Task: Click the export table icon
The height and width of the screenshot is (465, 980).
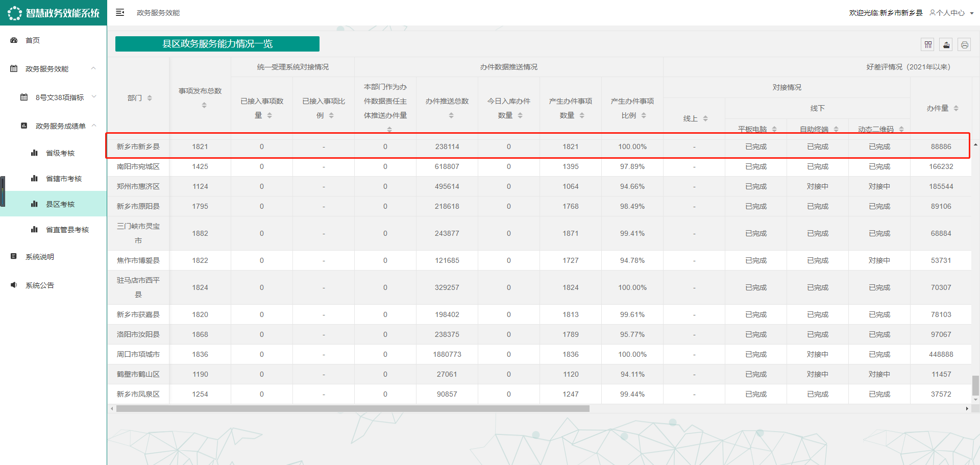Action: 946,45
